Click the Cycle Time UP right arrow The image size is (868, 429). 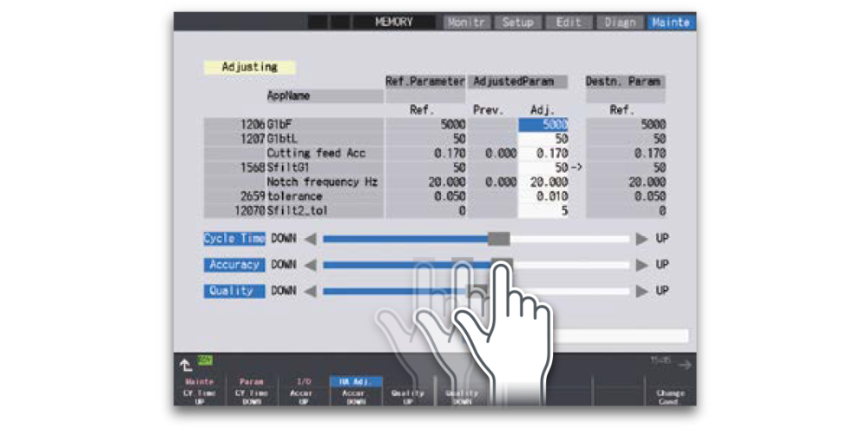(641, 239)
